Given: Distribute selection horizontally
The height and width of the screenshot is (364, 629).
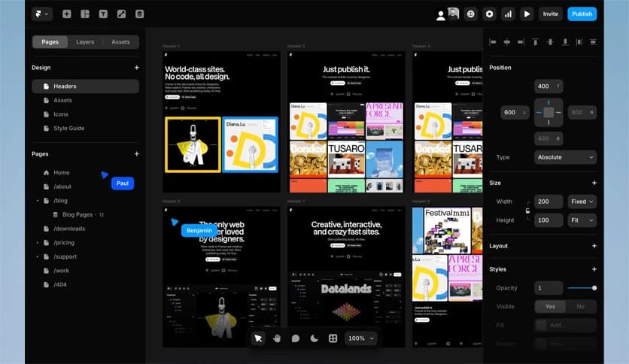Looking at the screenshot, I should [579, 41].
